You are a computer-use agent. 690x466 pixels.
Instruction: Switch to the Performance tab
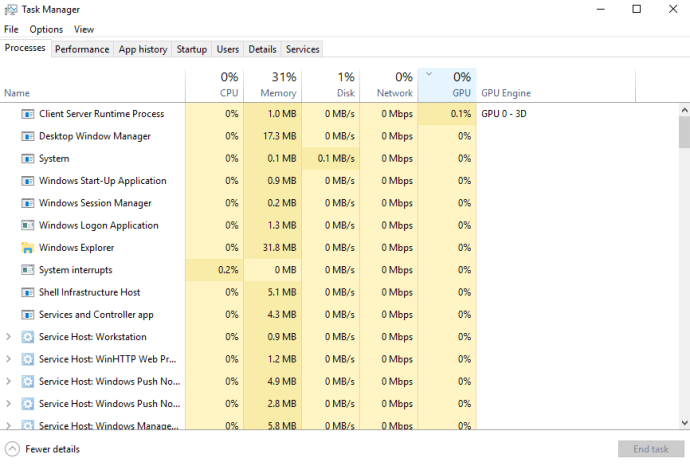[82, 49]
